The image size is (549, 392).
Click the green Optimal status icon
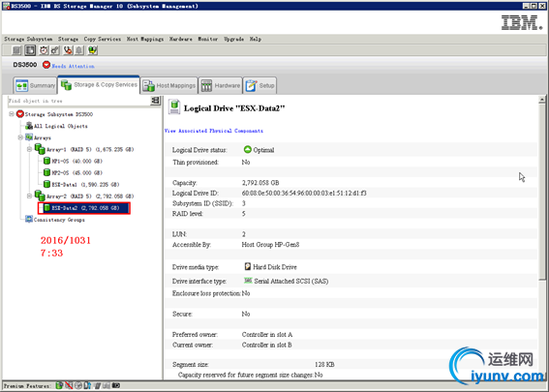pos(248,149)
